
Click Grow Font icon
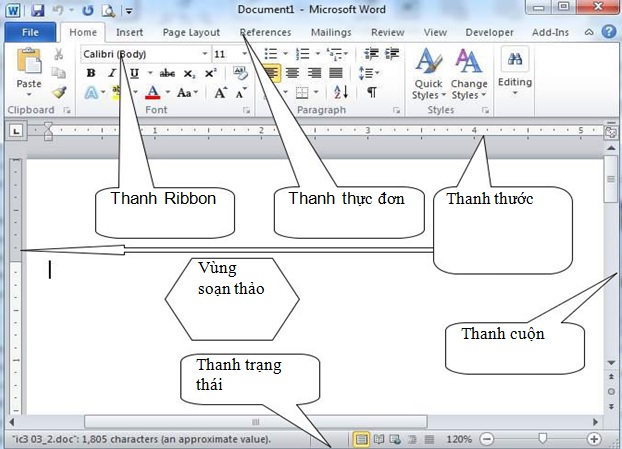221,93
